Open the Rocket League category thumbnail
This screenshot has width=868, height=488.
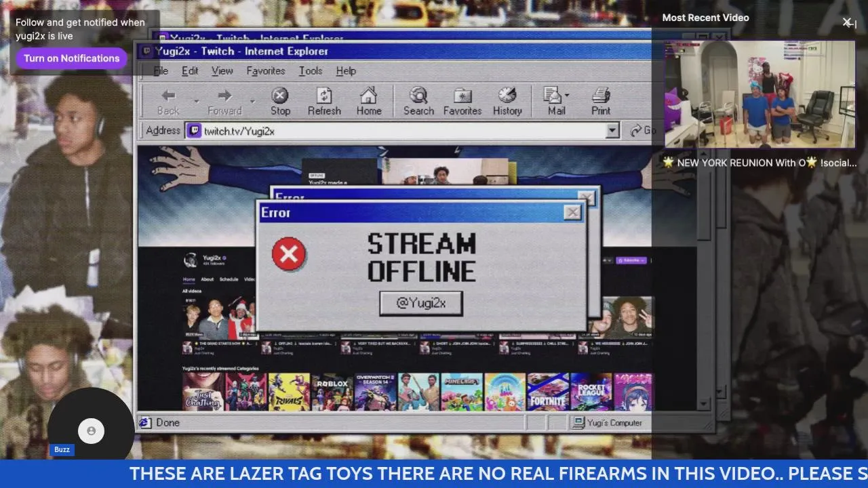click(x=591, y=392)
